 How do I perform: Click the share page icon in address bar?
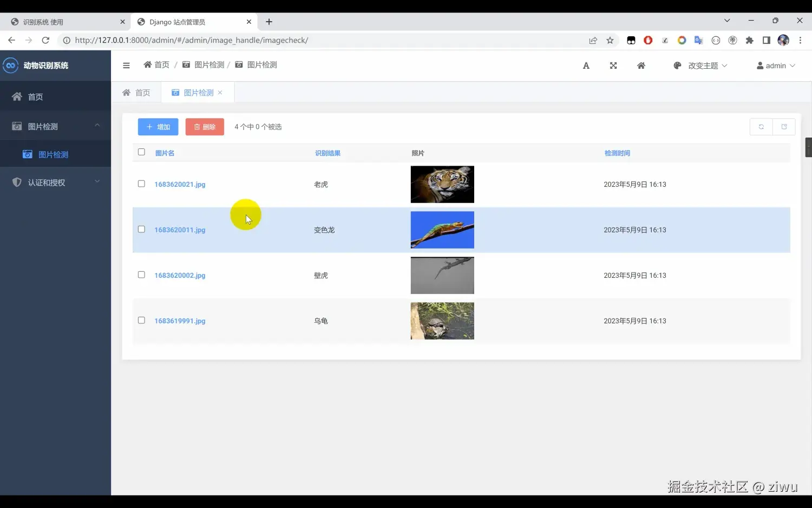[593, 40]
